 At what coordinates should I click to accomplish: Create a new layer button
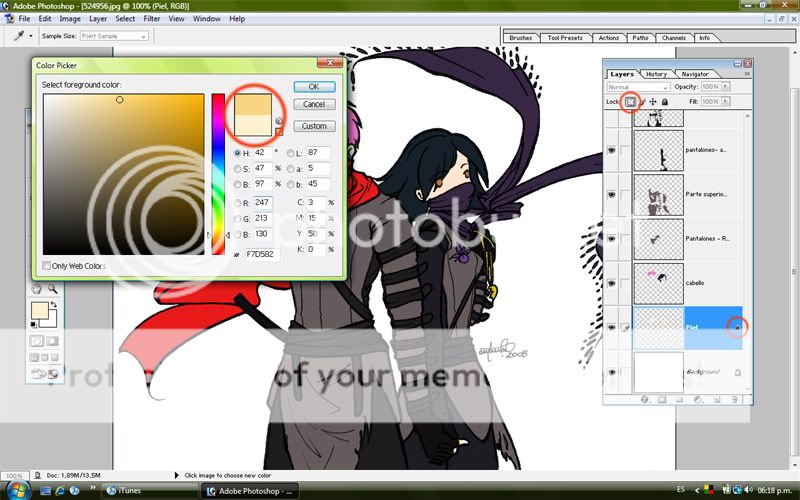point(716,400)
